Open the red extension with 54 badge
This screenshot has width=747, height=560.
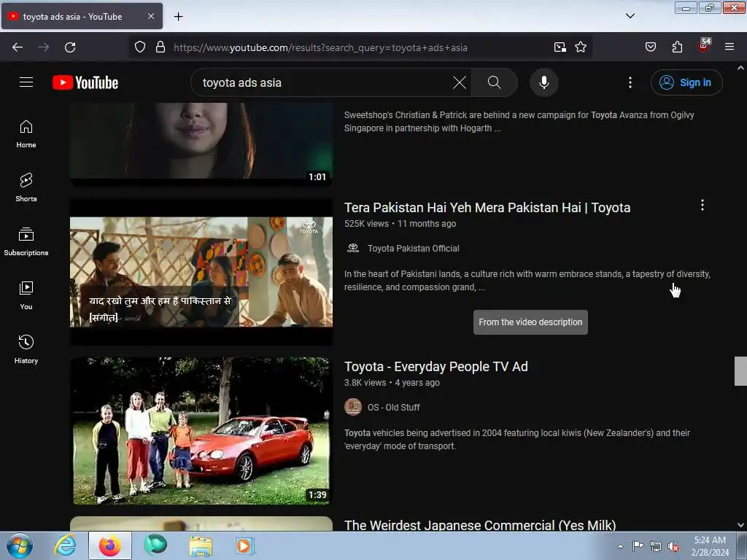pos(704,46)
